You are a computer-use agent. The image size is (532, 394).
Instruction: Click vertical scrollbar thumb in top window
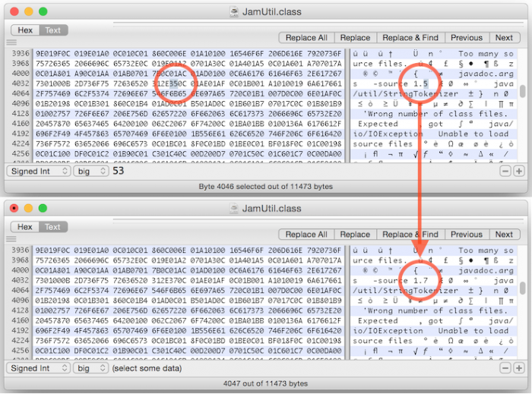[523, 91]
